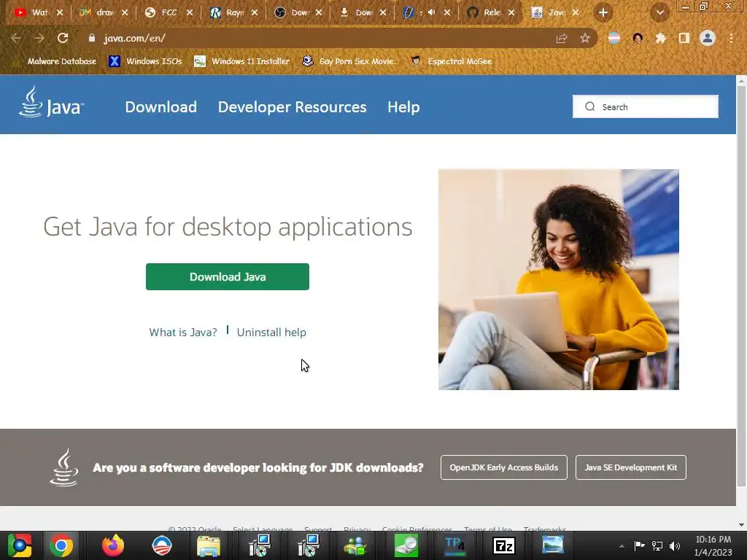Screen dimensions: 747x560
Task: Close the Java tab
Action: [576, 12]
